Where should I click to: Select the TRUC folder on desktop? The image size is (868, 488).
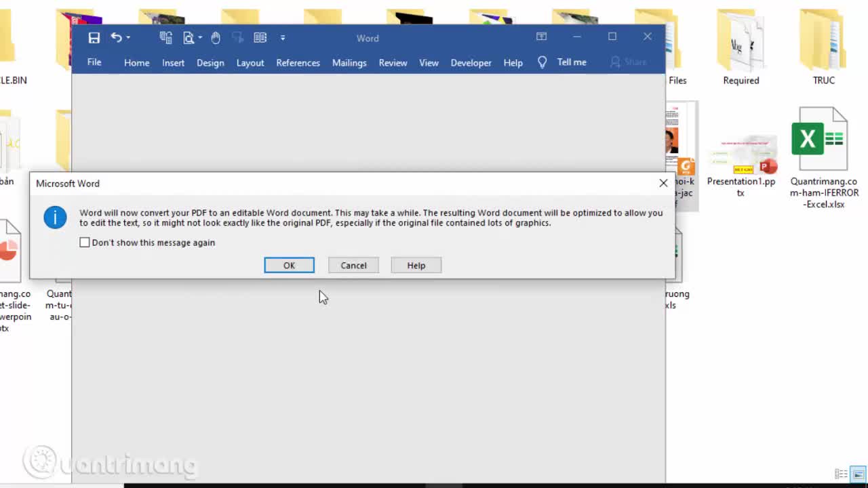tap(824, 47)
